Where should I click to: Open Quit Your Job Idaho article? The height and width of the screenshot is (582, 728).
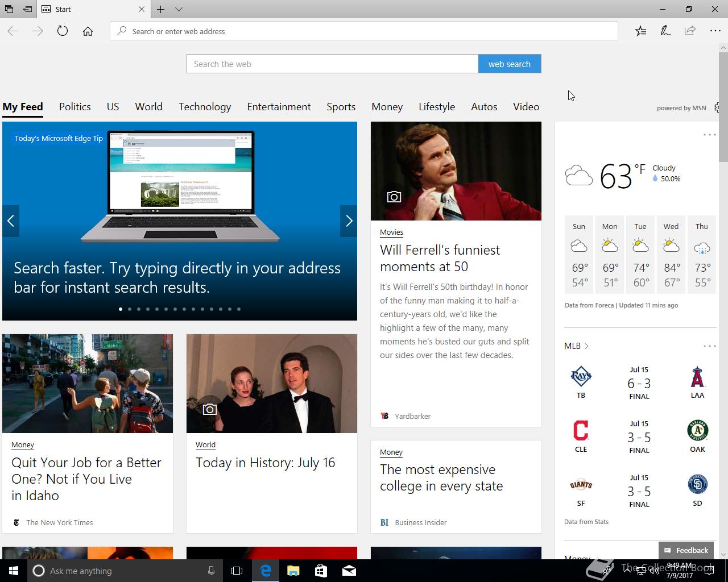pos(86,479)
